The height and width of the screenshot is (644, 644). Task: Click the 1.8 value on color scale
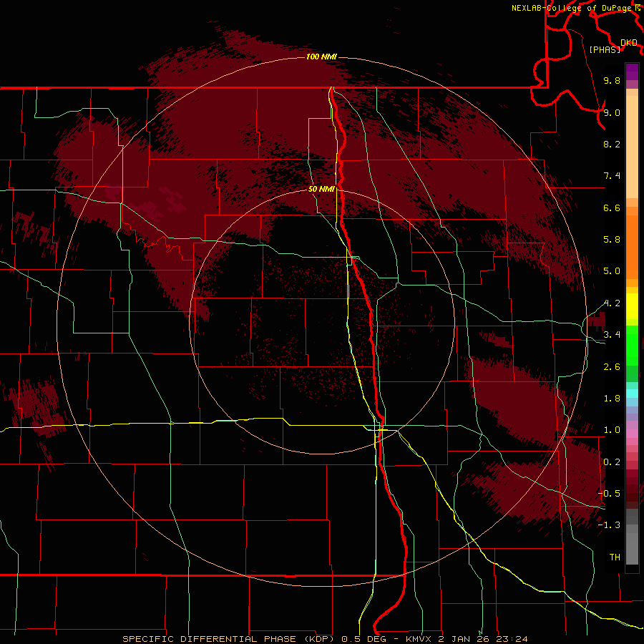pyautogui.click(x=612, y=399)
